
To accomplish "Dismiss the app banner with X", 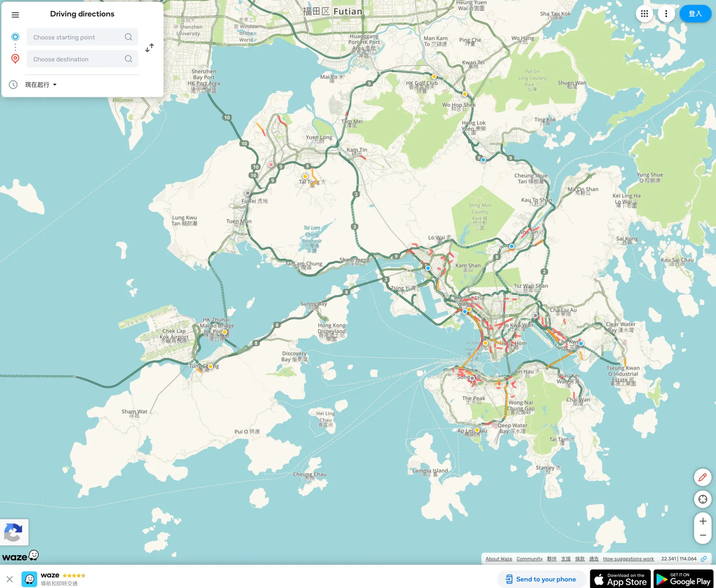I will (10, 579).
